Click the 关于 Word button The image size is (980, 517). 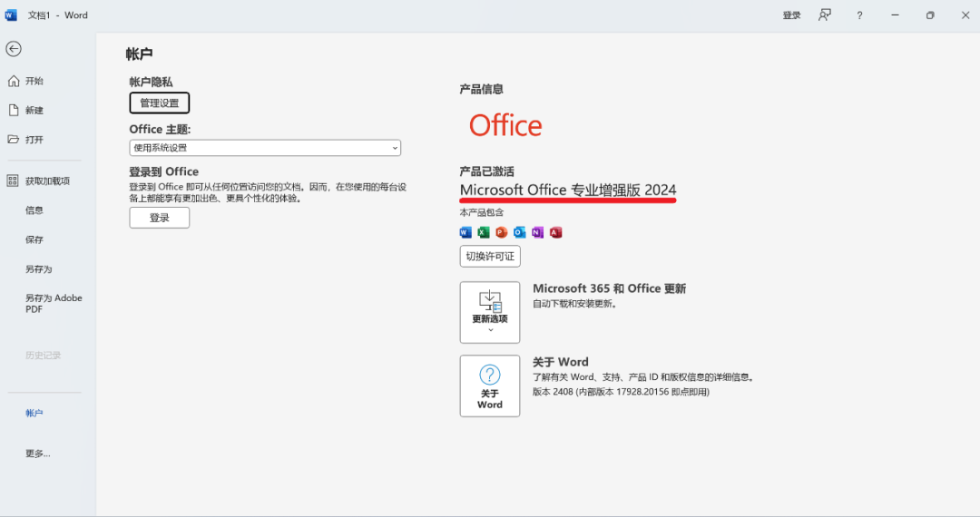pos(490,385)
